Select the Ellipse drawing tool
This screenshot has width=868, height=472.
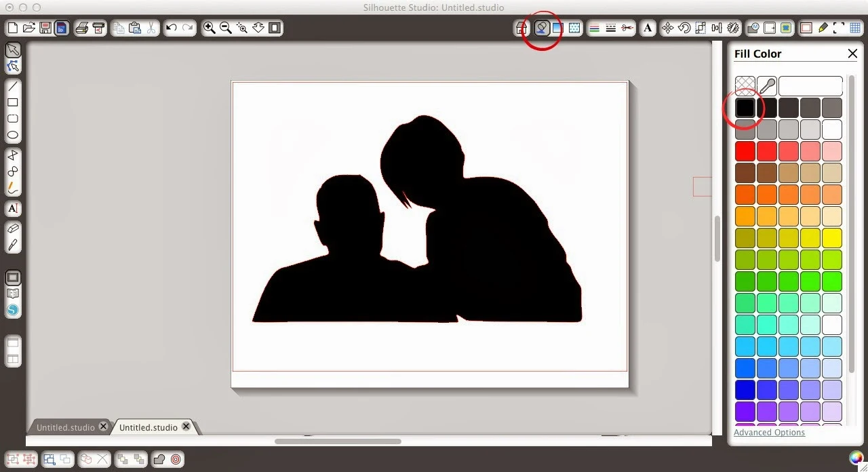tap(13, 135)
